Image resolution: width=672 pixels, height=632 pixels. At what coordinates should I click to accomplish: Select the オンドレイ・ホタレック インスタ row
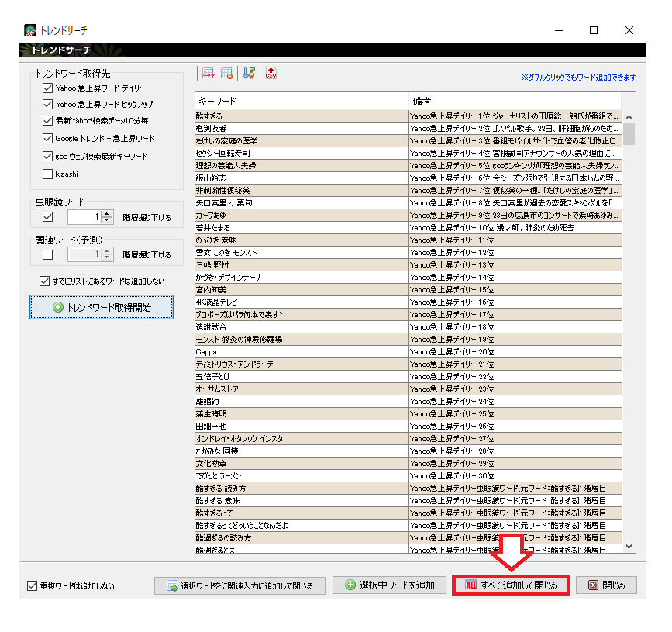point(408,440)
